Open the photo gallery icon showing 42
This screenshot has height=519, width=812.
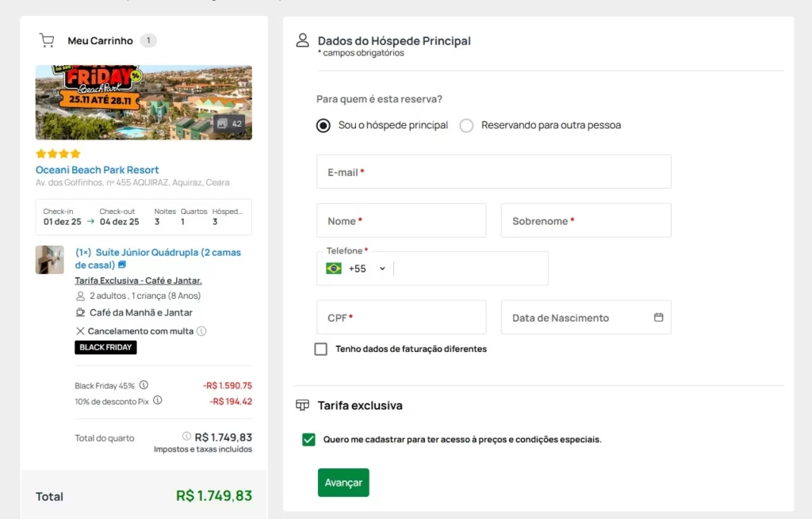pos(229,124)
